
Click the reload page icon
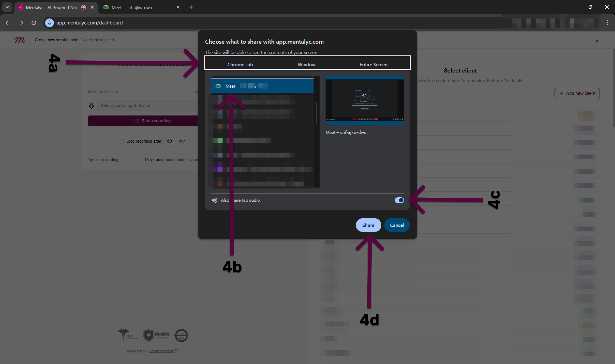tap(34, 23)
